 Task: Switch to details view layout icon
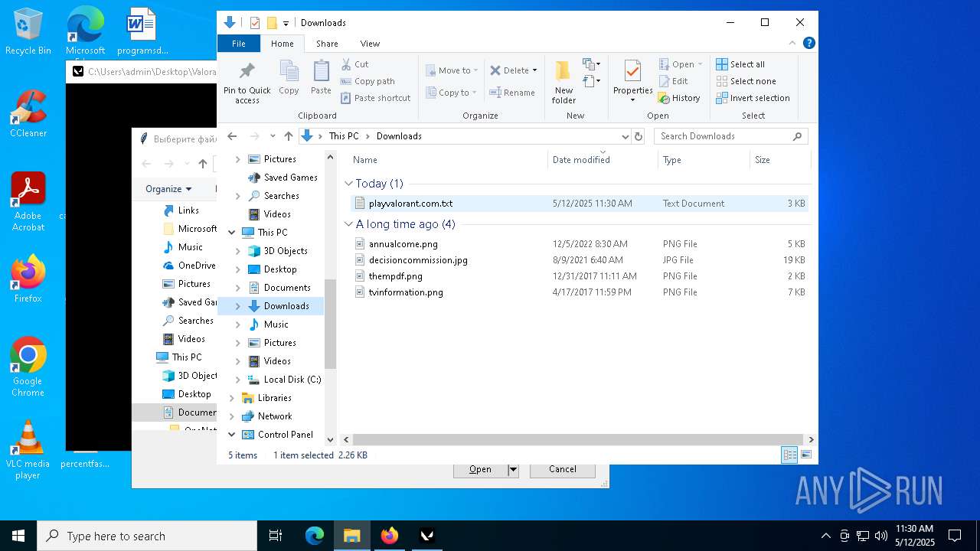click(x=789, y=455)
